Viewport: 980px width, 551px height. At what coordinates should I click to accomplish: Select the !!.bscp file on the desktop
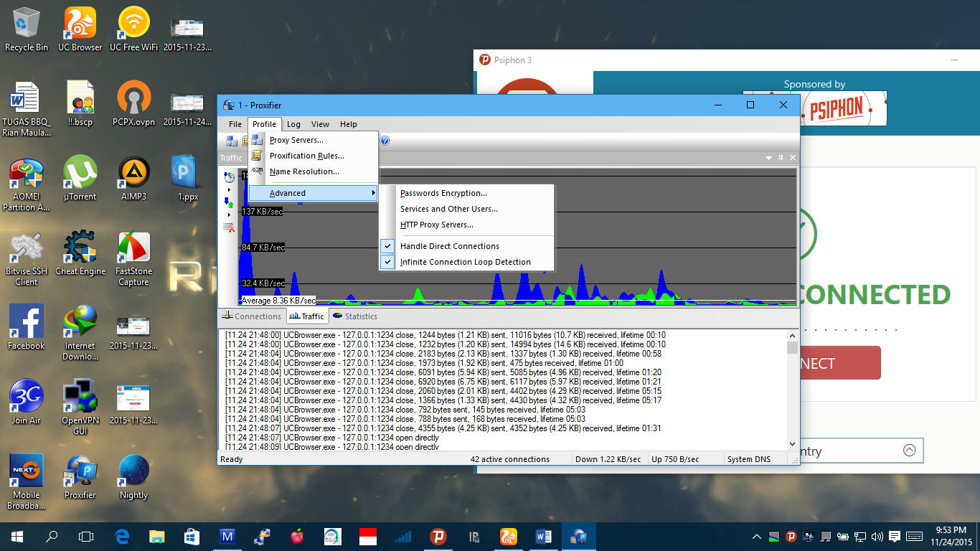coord(80,104)
